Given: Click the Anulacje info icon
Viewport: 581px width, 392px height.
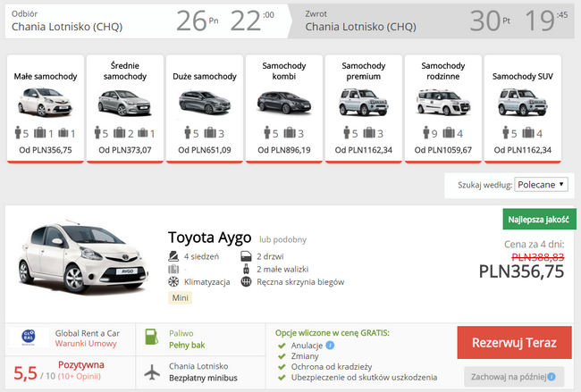Looking at the screenshot, I should pyautogui.click(x=331, y=345).
